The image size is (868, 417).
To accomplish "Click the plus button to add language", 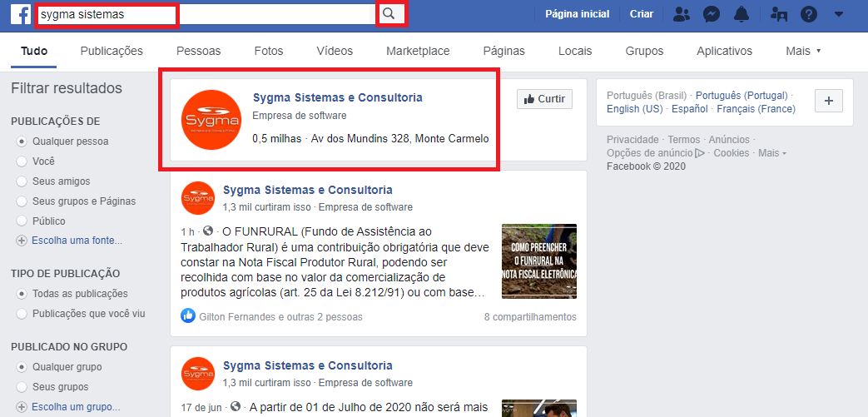I will [829, 101].
